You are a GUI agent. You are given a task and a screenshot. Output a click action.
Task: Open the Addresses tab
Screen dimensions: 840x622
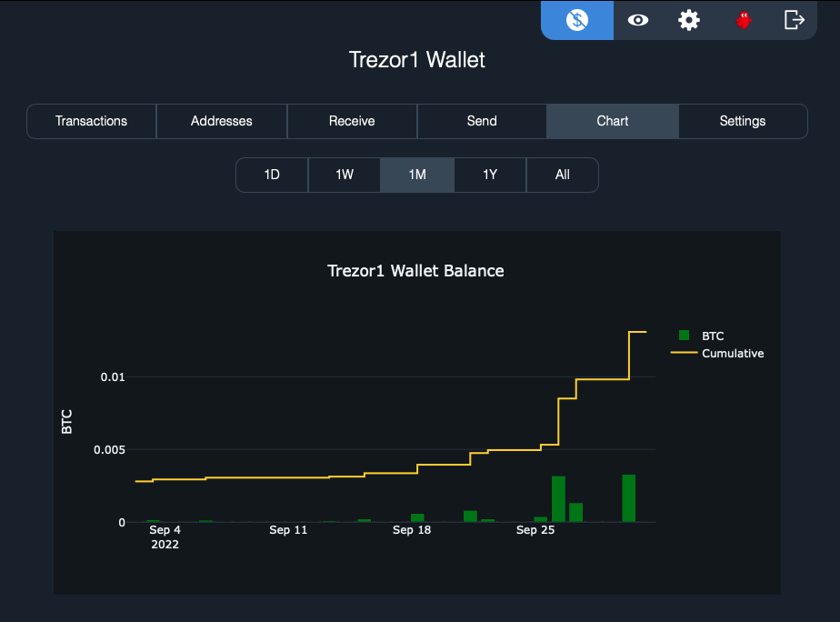[x=221, y=120]
